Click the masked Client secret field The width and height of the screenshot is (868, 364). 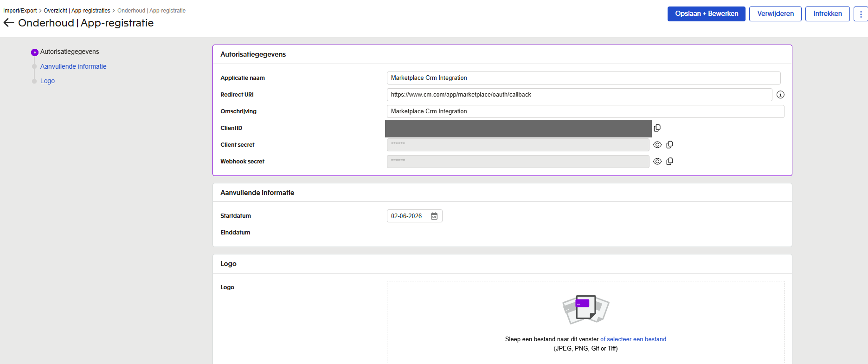tap(518, 145)
